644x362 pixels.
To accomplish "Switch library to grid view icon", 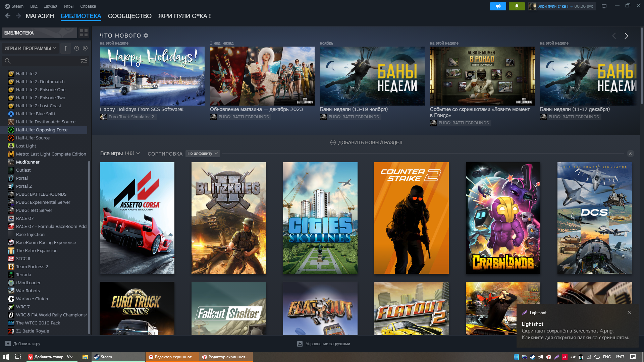I will [x=84, y=33].
